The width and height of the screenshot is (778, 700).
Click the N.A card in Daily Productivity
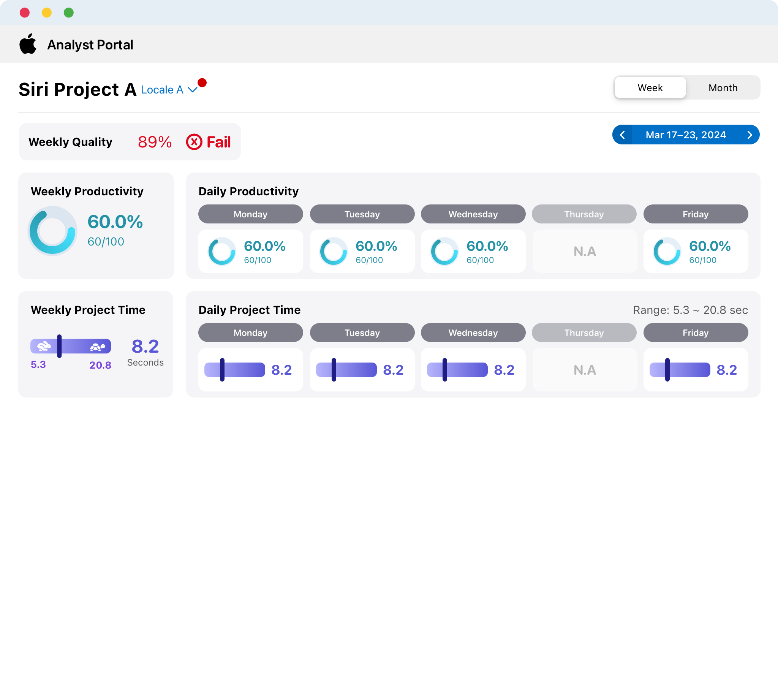point(585,252)
